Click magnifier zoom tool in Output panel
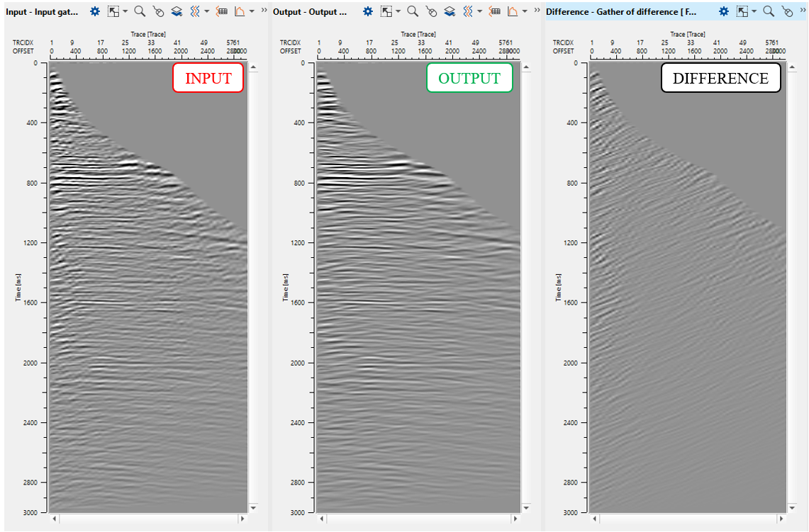Viewport: 809px width, 532px height. [x=413, y=11]
